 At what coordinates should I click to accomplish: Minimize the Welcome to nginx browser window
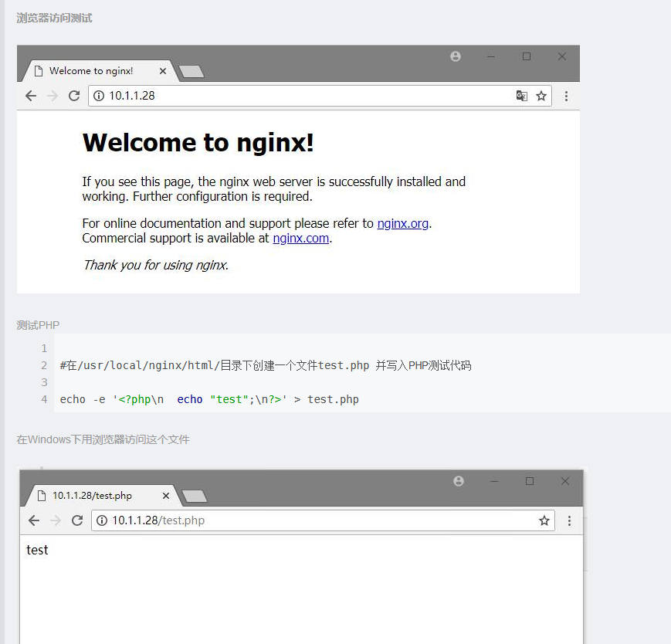click(491, 56)
